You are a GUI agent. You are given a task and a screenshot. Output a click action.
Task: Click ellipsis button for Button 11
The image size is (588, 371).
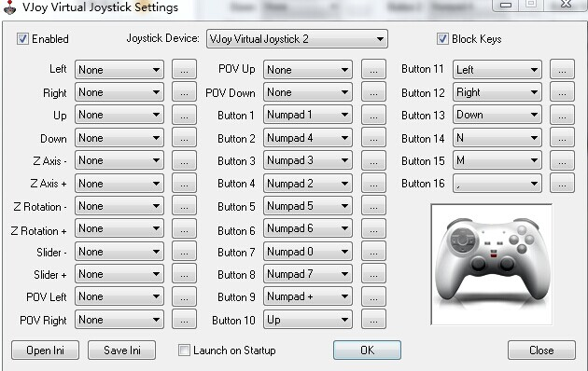pos(562,69)
